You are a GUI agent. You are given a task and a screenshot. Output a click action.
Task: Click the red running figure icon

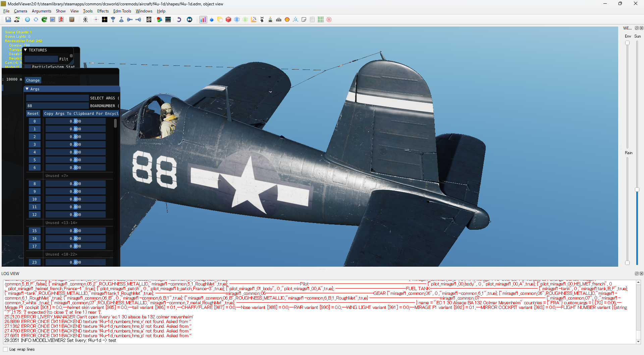point(61,19)
